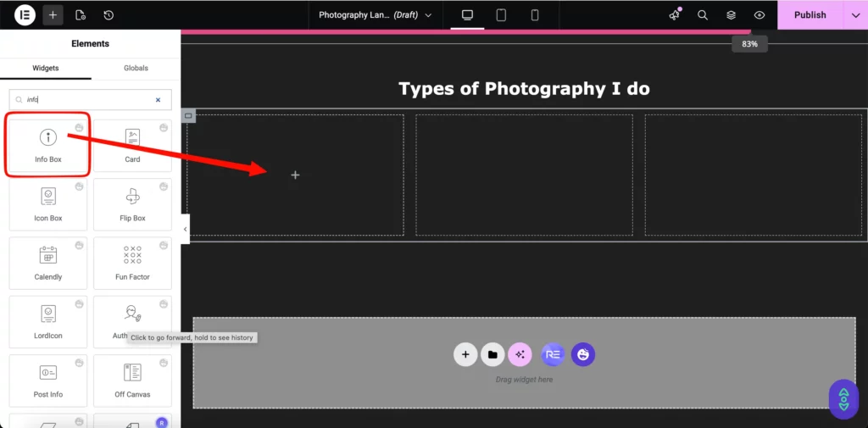
Task: Select the Flip Box widget
Action: coord(132,204)
